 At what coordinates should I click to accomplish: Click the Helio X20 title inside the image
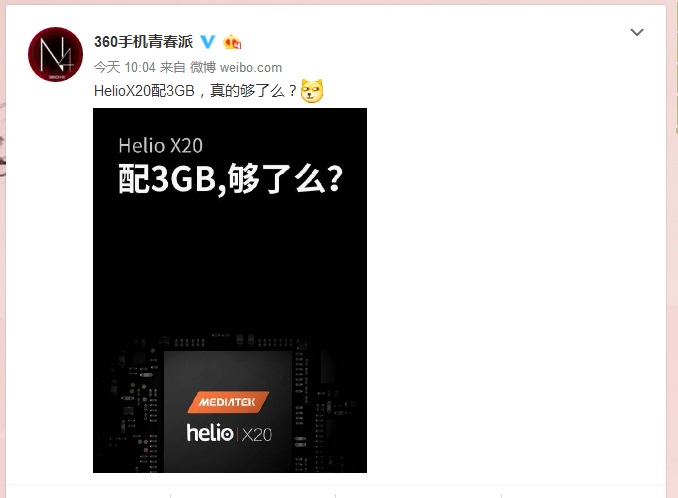tap(160, 146)
